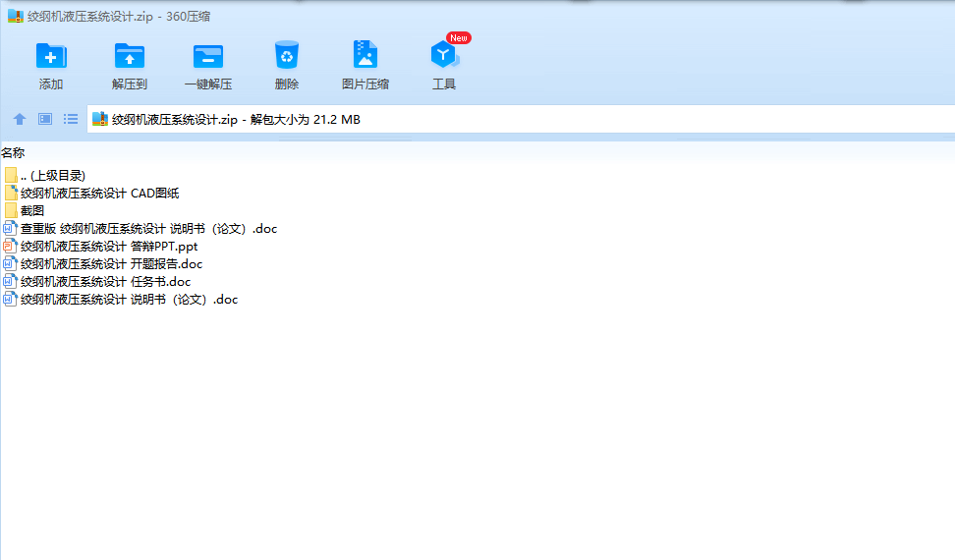Select 绞纲机液压系统设计 开题报告.doc file
Image resolution: width=955 pixels, height=560 pixels.
pos(111,263)
